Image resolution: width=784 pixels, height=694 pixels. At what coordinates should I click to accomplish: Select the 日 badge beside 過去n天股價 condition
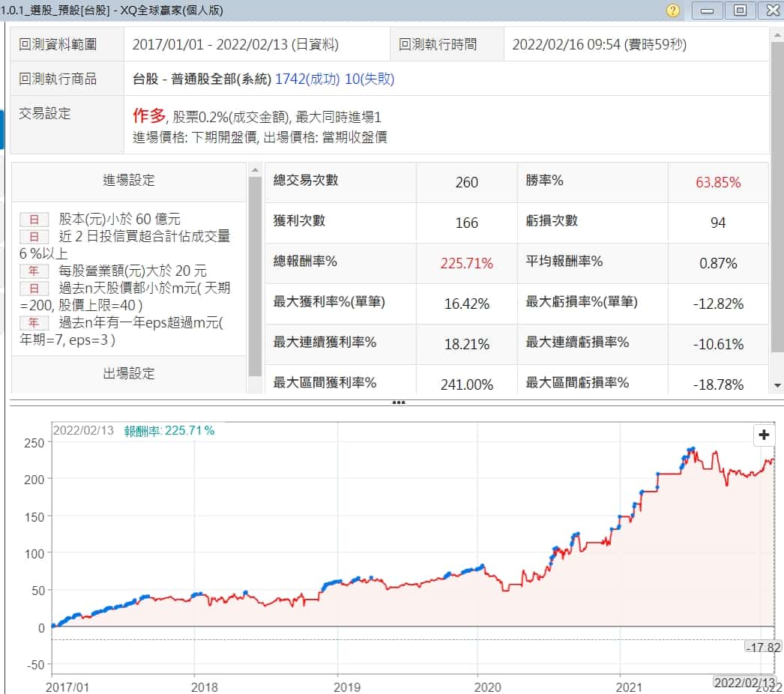[34, 289]
